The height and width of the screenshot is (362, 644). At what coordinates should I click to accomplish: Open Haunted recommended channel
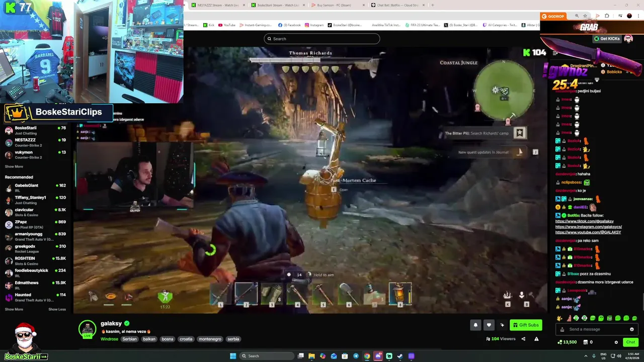click(35, 297)
